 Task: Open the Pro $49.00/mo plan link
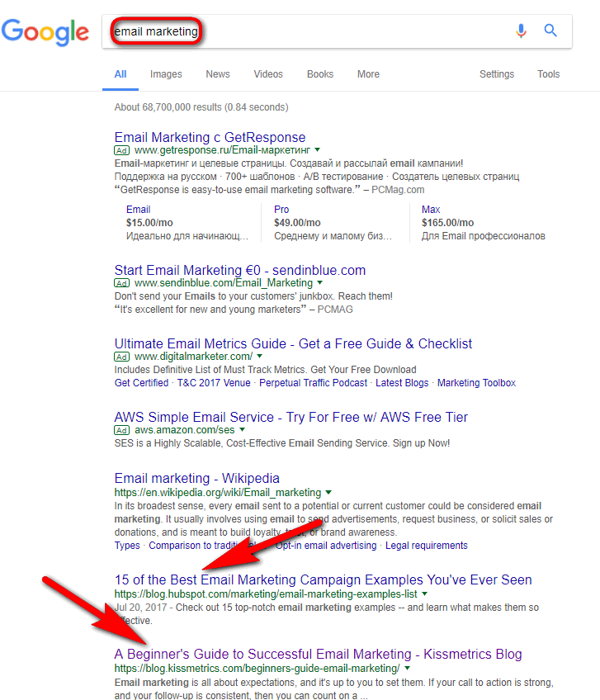click(x=281, y=210)
